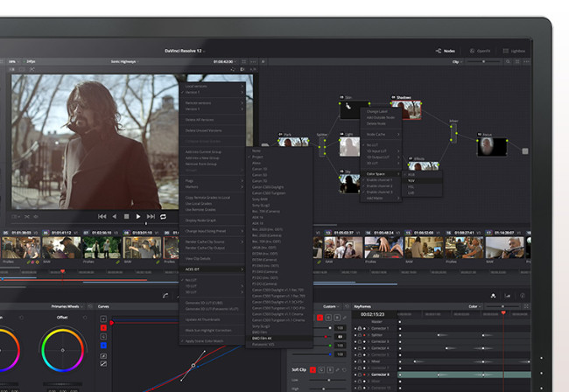Open the DaVinci Resolve 12 title dropdown
The image size is (569, 392).
tap(185, 51)
